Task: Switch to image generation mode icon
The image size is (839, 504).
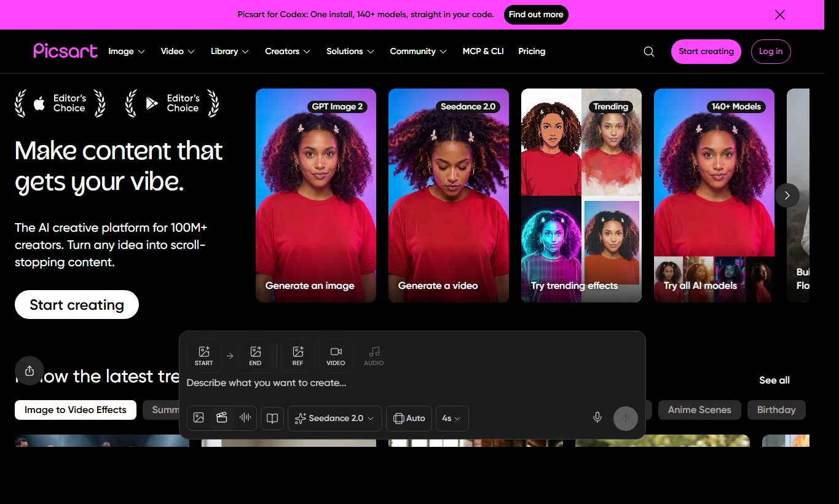Action: pyautogui.click(x=199, y=418)
